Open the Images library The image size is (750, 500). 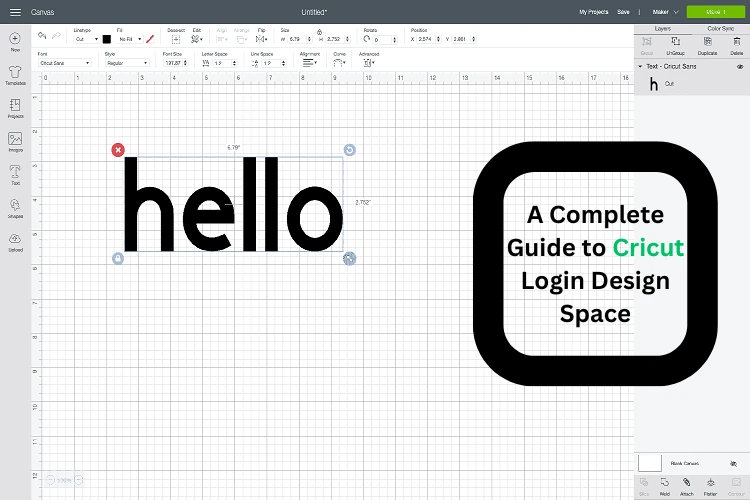click(15, 139)
